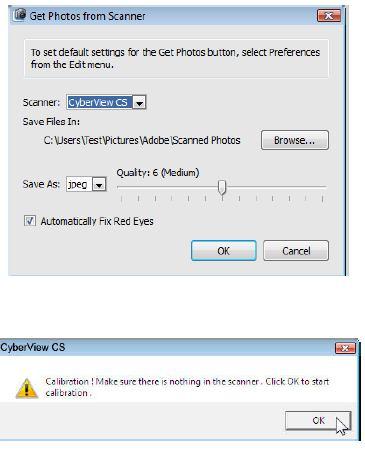Toggle the Automatically Fix Red Eyes checkbox

tap(30, 221)
